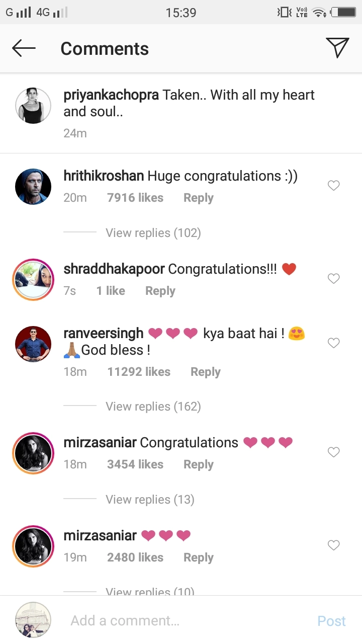Image resolution: width=362 pixels, height=644 pixels.
Task: Like hrithikroshan's comment with heart icon
Action: [333, 186]
